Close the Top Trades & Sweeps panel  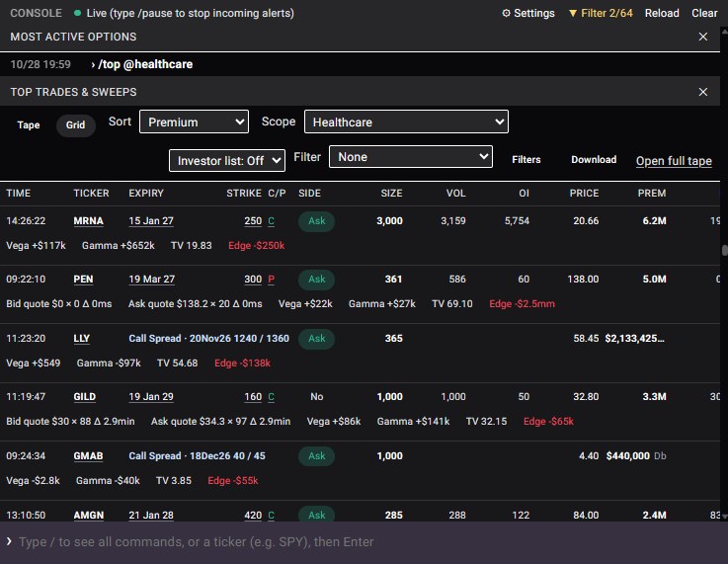(x=703, y=92)
